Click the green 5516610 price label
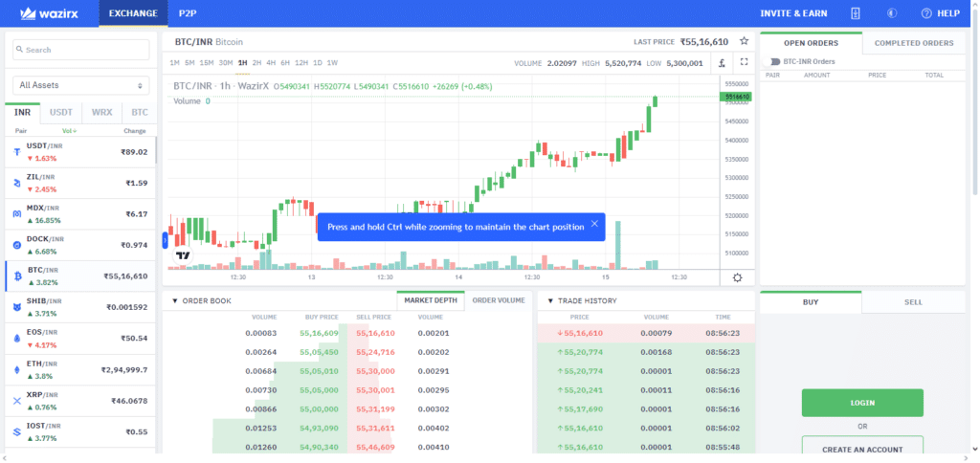This screenshot has height=463, width=980. point(736,97)
